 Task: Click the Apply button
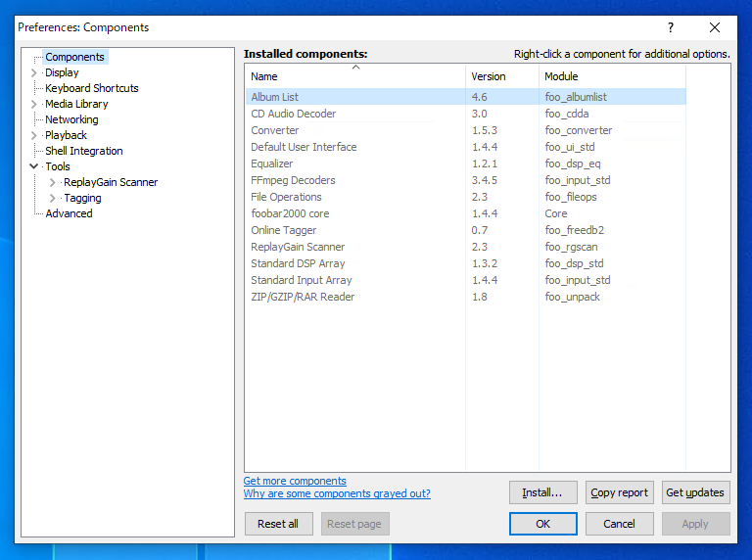click(x=695, y=524)
